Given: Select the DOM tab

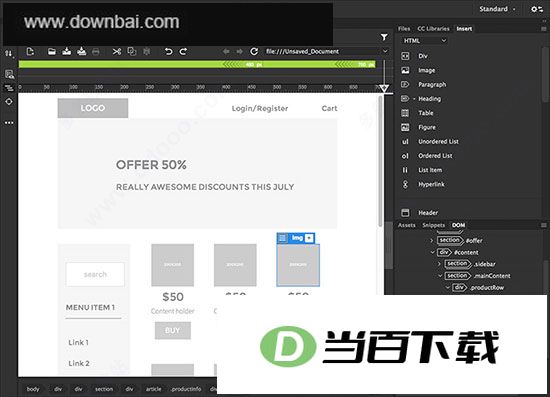Looking at the screenshot, I should [x=458, y=225].
